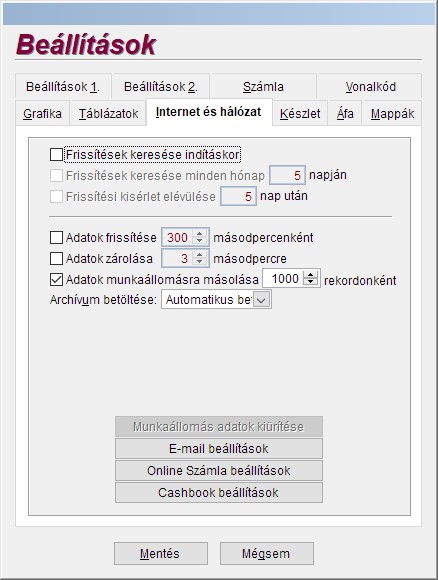Switch to the Készlet tab
Image resolution: width=438 pixels, height=580 pixels.
click(x=300, y=114)
